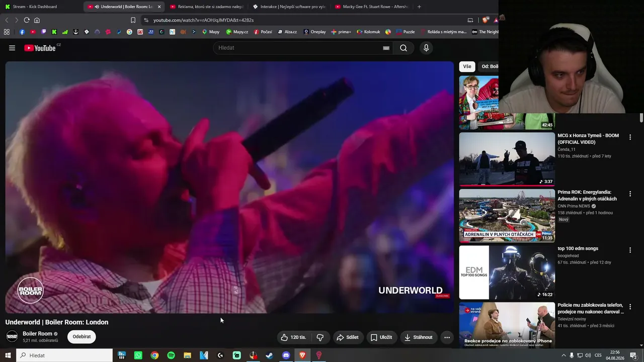Open the YouTube guide hamburger menu

coord(12,48)
